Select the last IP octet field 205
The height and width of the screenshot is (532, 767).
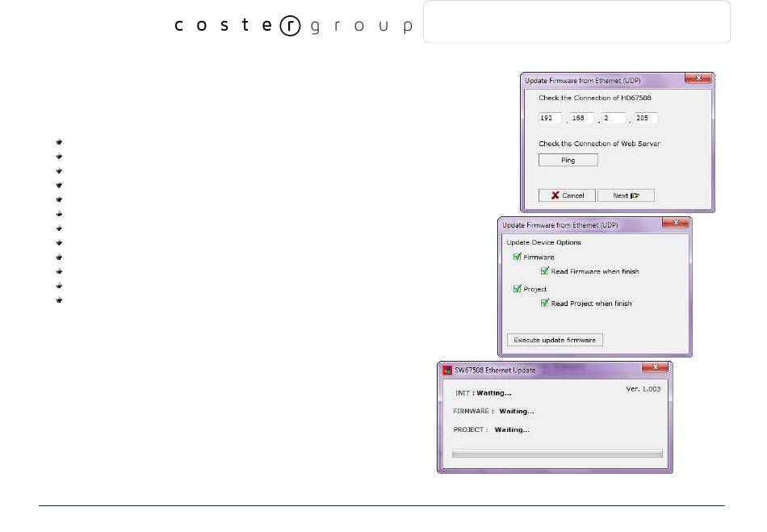[645, 118]
